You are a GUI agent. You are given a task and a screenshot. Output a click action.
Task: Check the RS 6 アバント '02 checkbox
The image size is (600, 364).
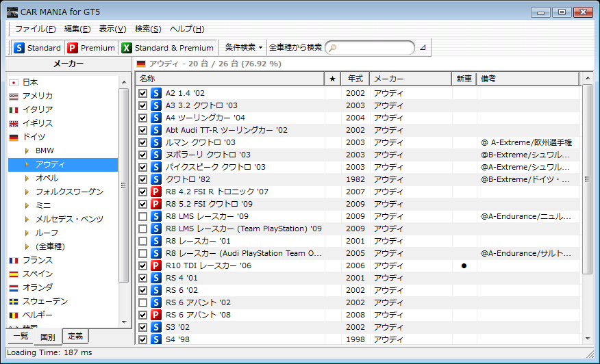pos(142,302)
